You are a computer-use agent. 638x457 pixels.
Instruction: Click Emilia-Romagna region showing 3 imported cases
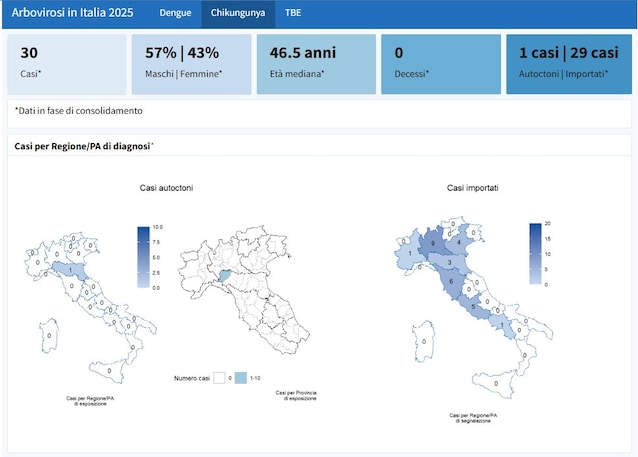(x=449, y=262)
